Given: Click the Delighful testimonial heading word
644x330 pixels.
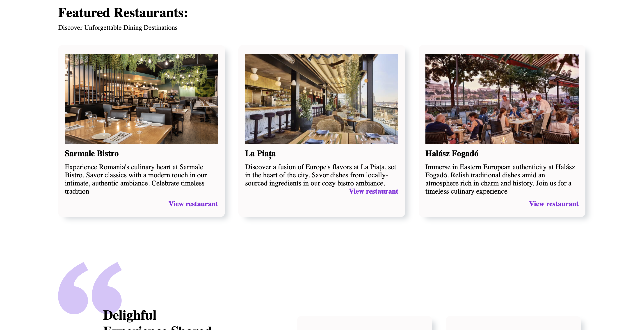Looking at the screenshot, I should [130, 315].
